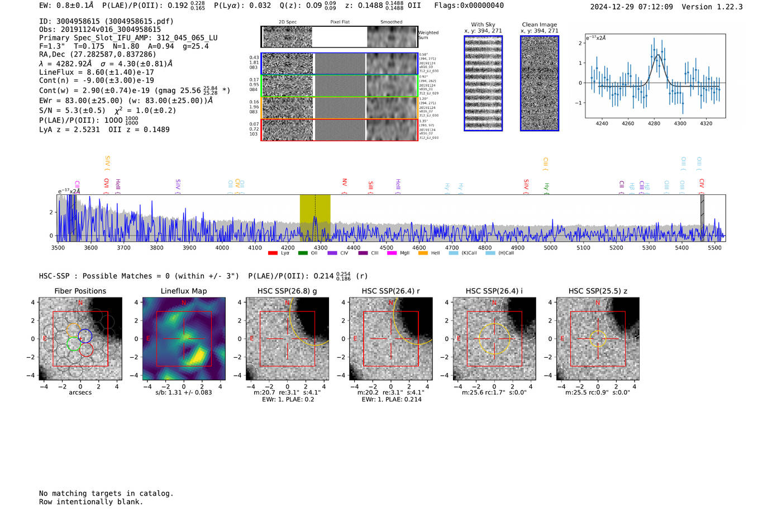This screenshot has width=782, height=532.
Task: Click the 'Flags:0x00000040' header text
Action: pos(469,6)
